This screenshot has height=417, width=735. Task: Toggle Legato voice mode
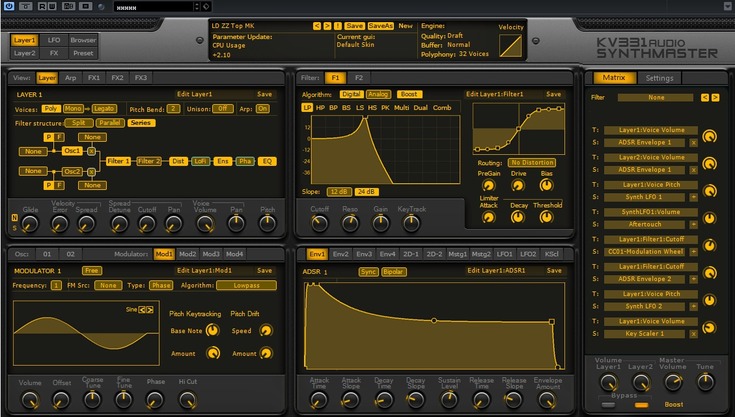click(104, 109)
